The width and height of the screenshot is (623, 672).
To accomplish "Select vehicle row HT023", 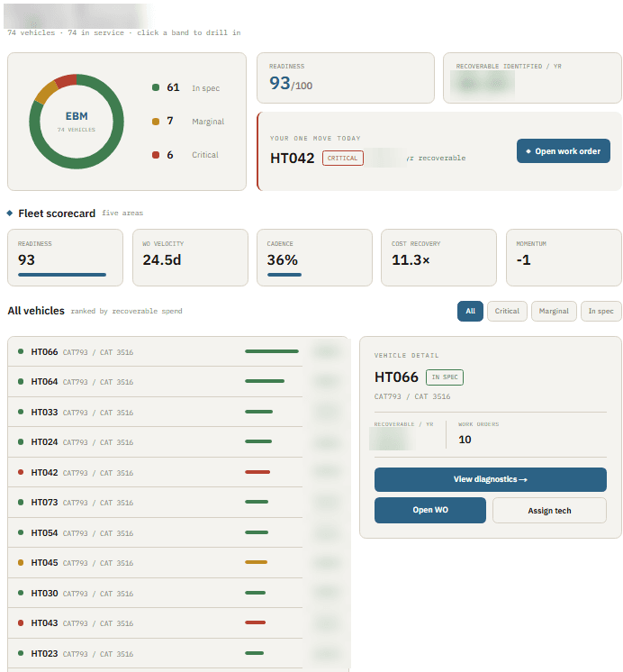I will tap(178, 653).
